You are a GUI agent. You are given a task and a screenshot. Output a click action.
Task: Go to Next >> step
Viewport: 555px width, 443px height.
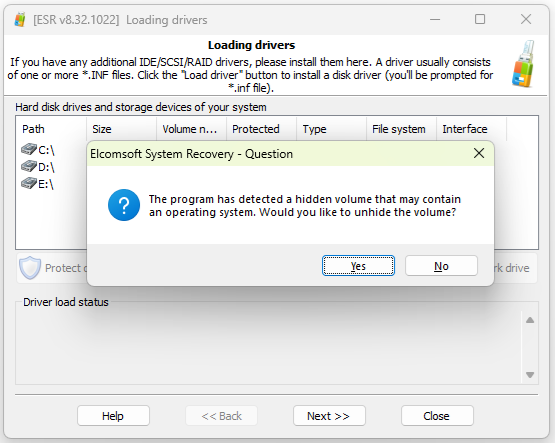pos(329,416)
